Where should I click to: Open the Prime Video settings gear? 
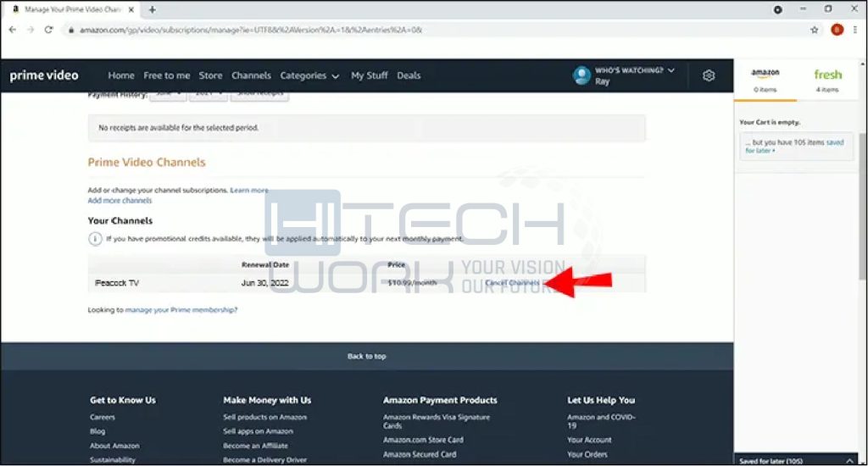click(x=709, y=75)
